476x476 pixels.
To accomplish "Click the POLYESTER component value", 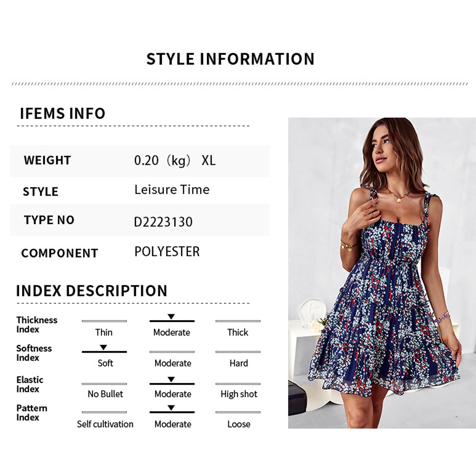I will 167,251.
